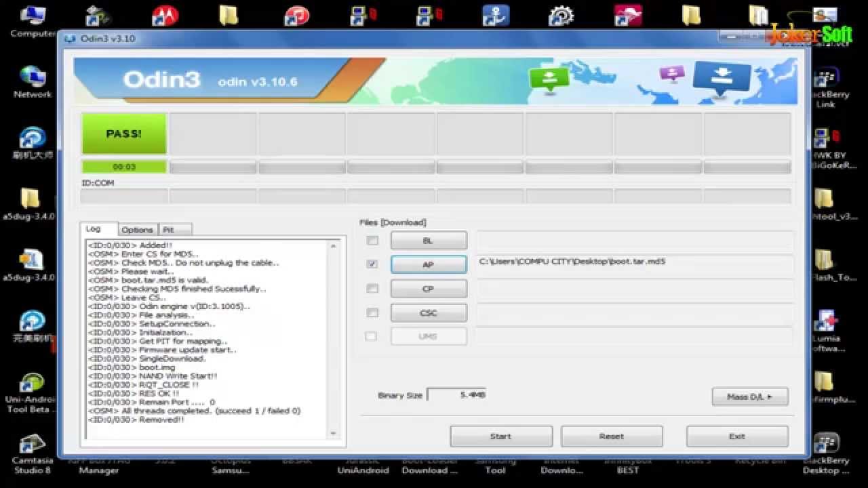
Task: Click the 'RES OK !!' log line
Action: click(x=134, y=393)
